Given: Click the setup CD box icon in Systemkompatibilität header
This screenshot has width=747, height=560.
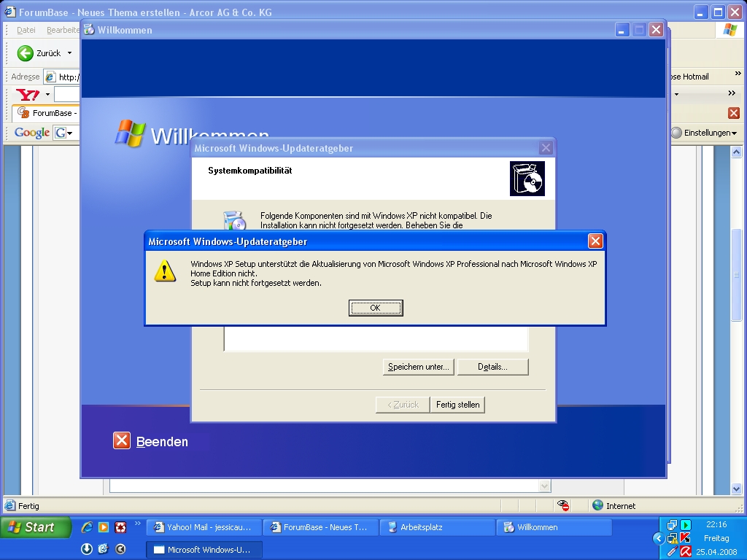Looking at the screenshot, I should pyautogui.click(x=527, y=178).
